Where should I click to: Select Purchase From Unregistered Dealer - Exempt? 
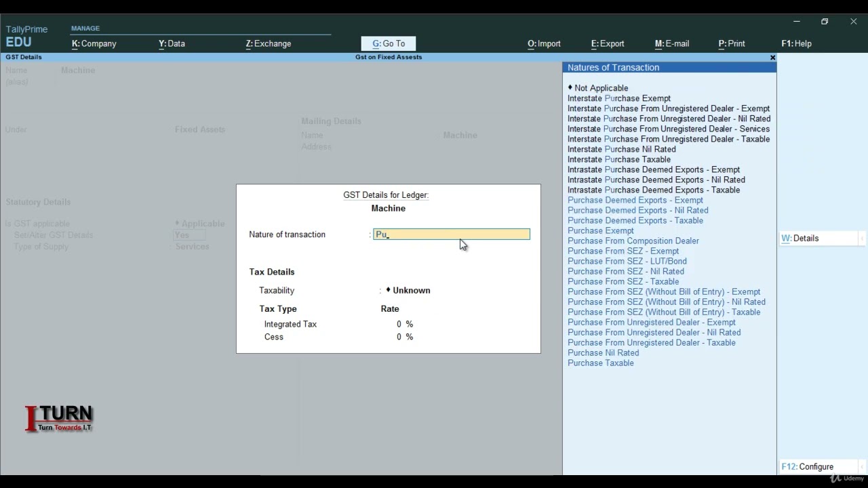click(x=652, y=322)
